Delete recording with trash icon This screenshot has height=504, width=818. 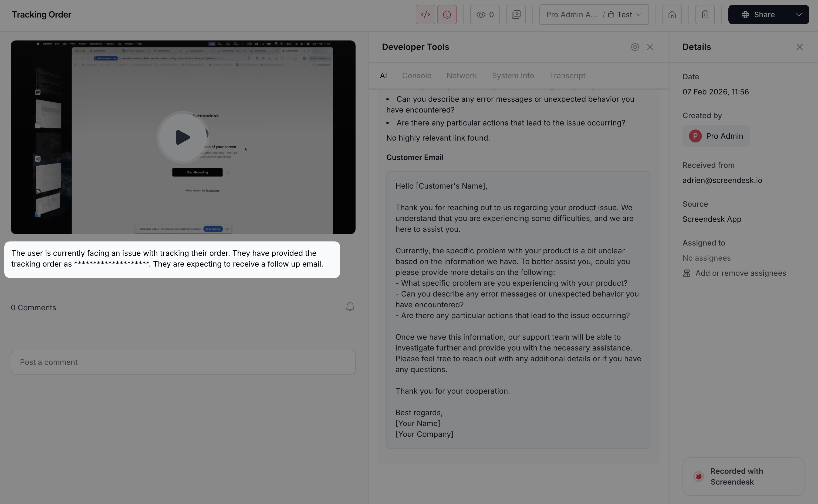[705, 15]
